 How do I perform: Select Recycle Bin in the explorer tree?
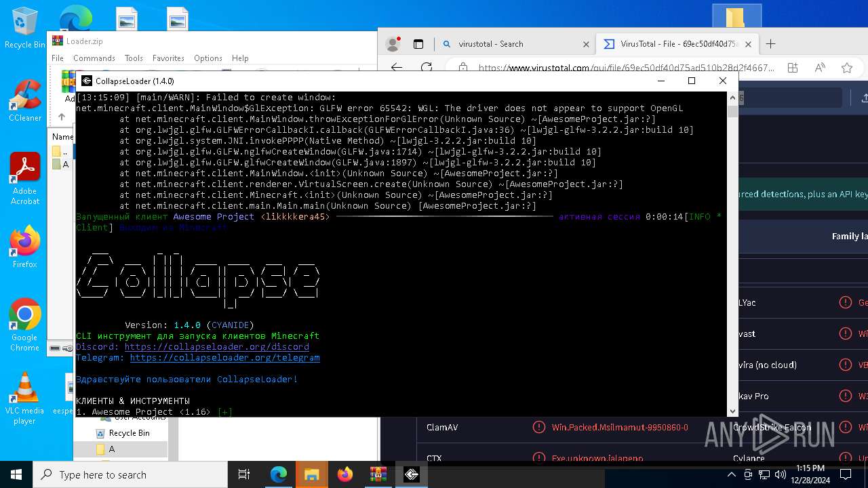pos(123,433)
